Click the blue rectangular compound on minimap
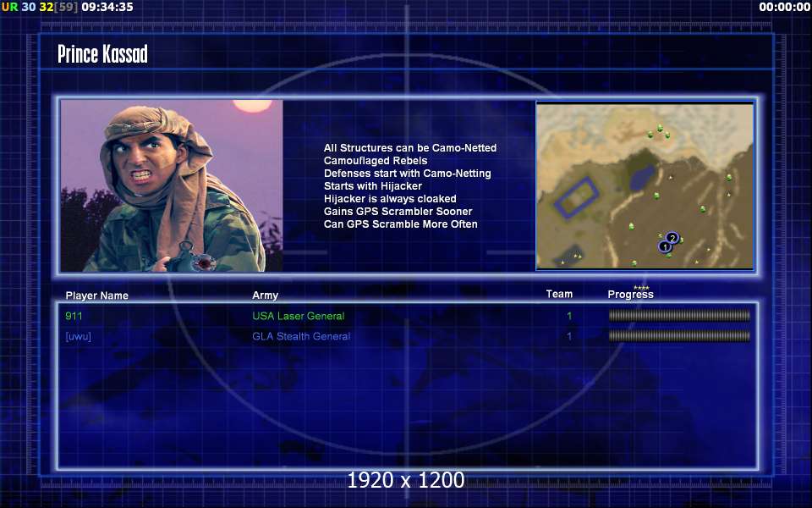Screen dimensions: 812x508 (x=576, y=197)
